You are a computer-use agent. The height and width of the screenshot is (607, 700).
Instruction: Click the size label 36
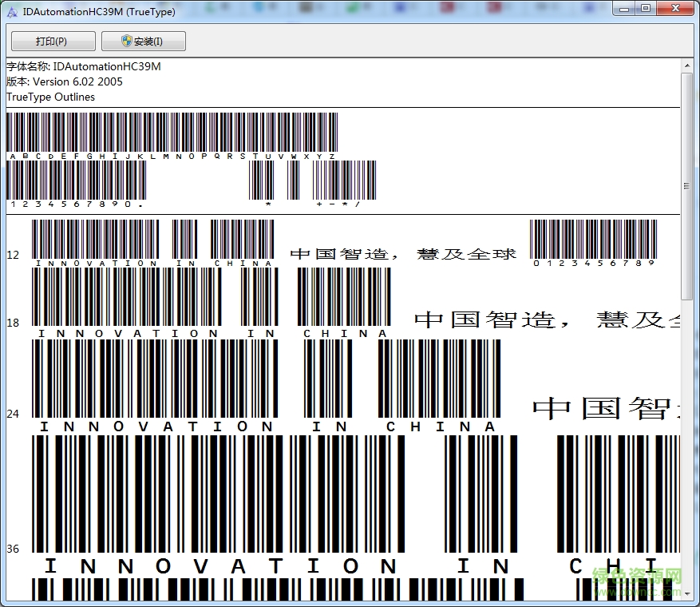coord(13,549)
